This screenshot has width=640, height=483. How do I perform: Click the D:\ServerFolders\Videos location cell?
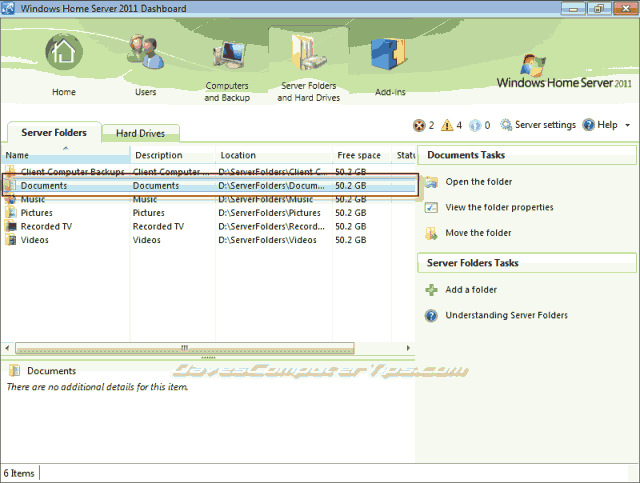[267, 240]
